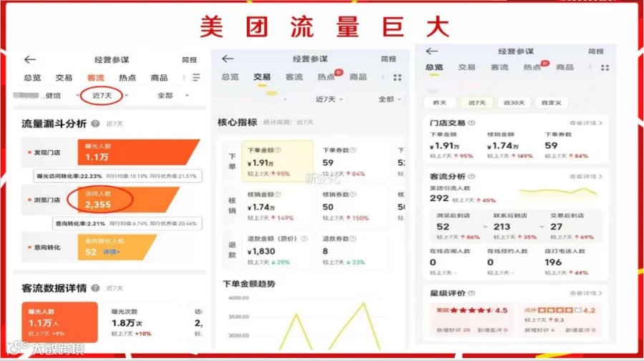644x361 pixels.
Task: Click the 点评 4.2 star rating card
Action: tap(560, 320)
